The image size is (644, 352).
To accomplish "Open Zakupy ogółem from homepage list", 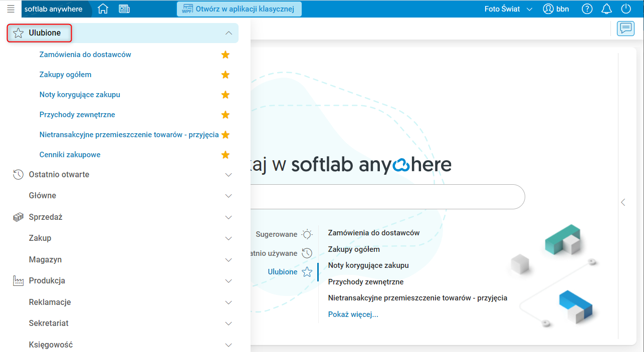I will pos(354,249).
